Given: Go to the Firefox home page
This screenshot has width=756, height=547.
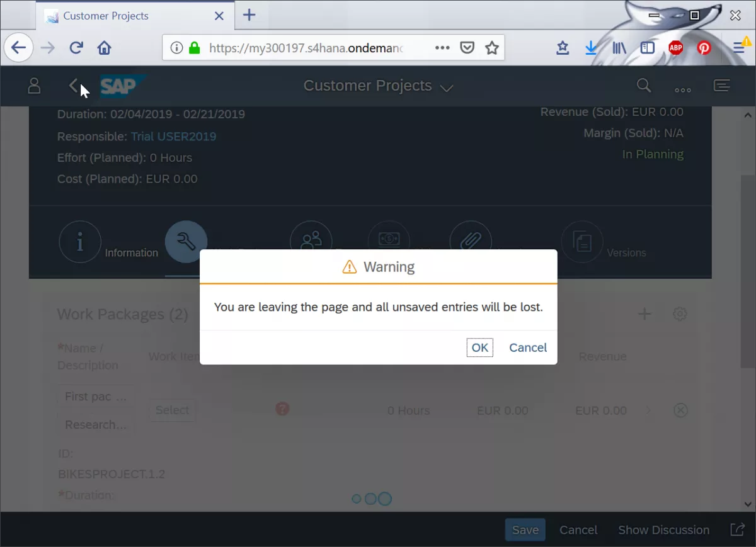Looking at the screenshot, I should 105,48.
